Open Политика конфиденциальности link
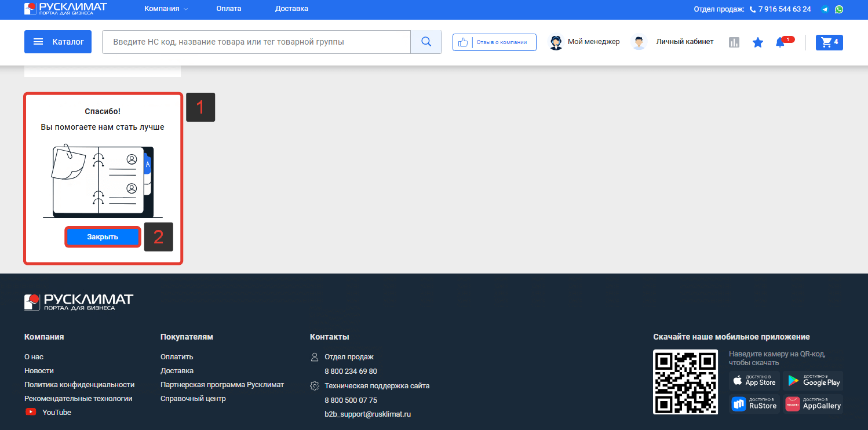Image resolution: width=868 pixels, height=430 pixels. (x=79, y=385)
